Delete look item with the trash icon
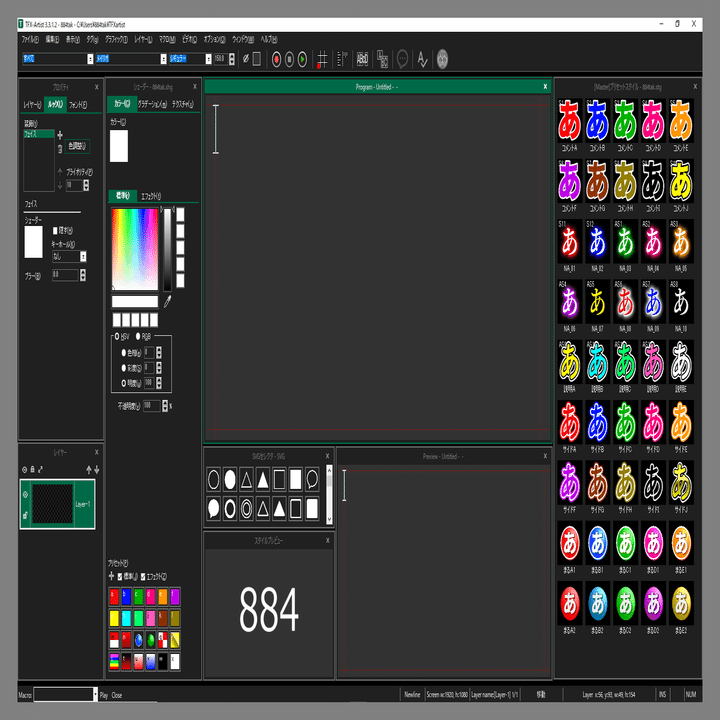Screen dimensions: 720x720 60,149
